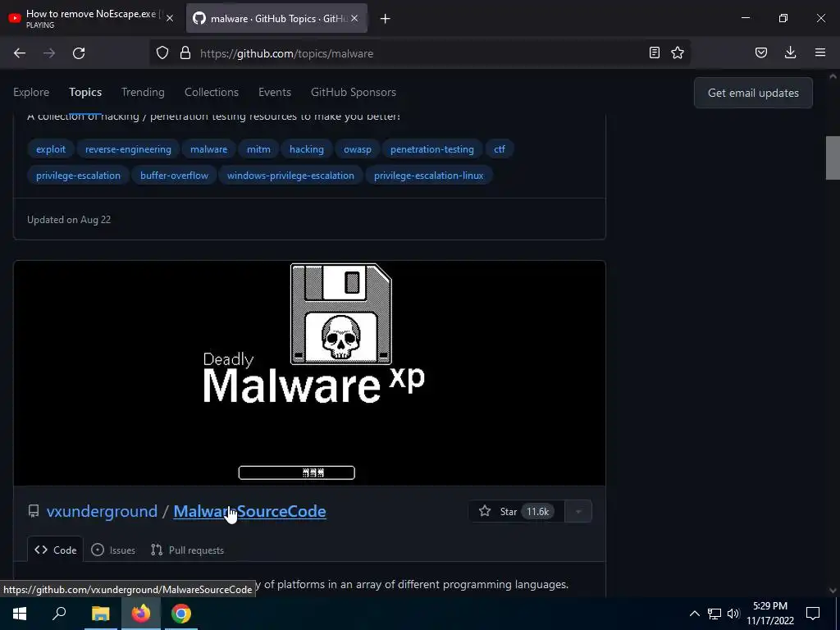This screenshot has height=630, width=840.
Task: Go to Trending in GitHub nav
Action: click(143, 92)
